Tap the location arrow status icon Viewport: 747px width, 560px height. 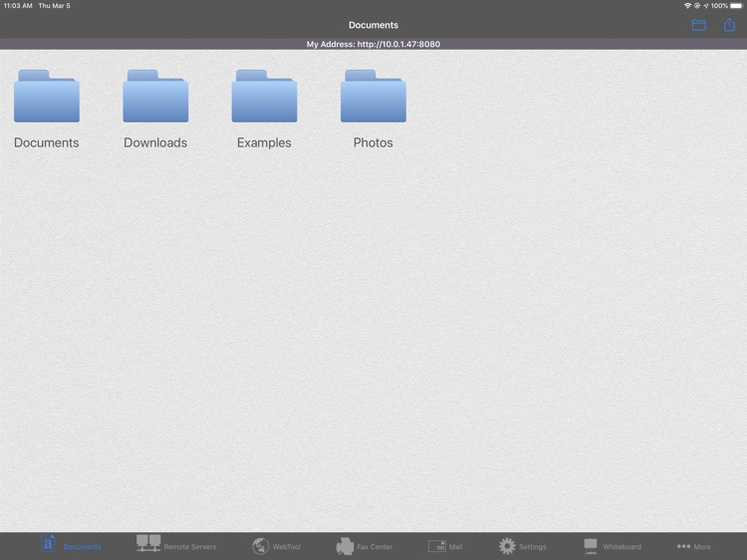pyautogui.click(x=705, y=6)
